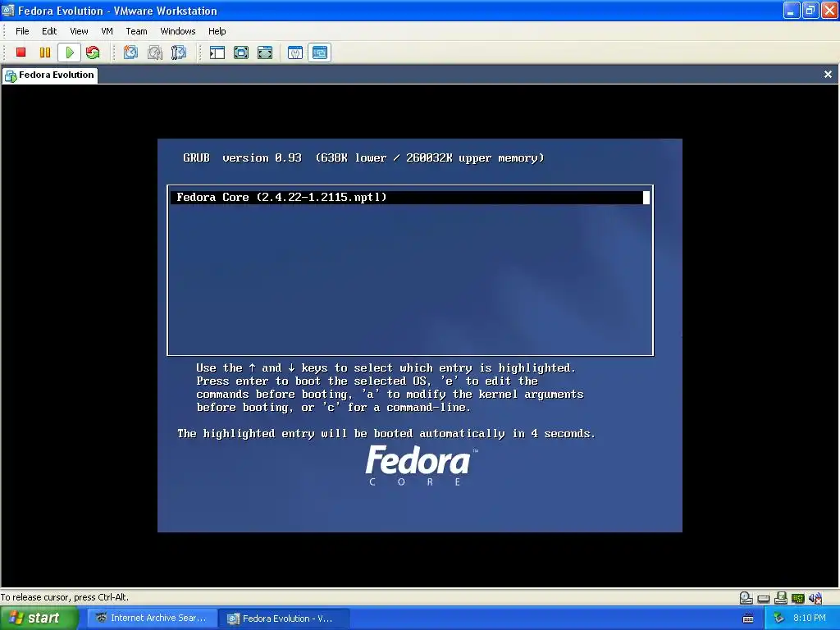The image size is (840, 630).
Task: Click the hard disk device status icon
Action: click(764, 598)
